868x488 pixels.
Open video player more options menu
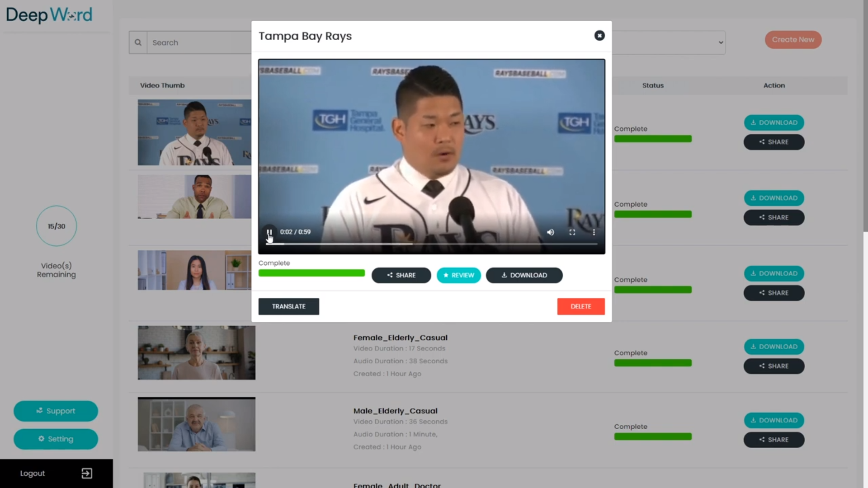pyautogui.click(x=594, y=232)
